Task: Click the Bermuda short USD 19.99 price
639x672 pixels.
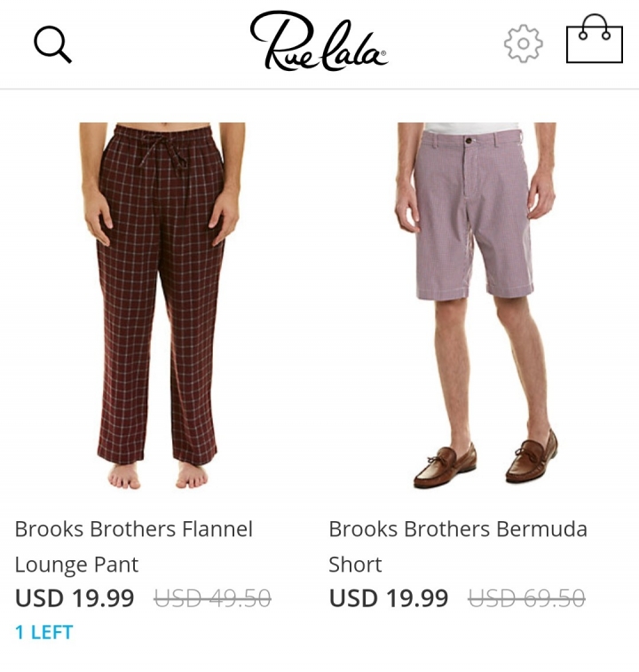Action: (389, 597)
